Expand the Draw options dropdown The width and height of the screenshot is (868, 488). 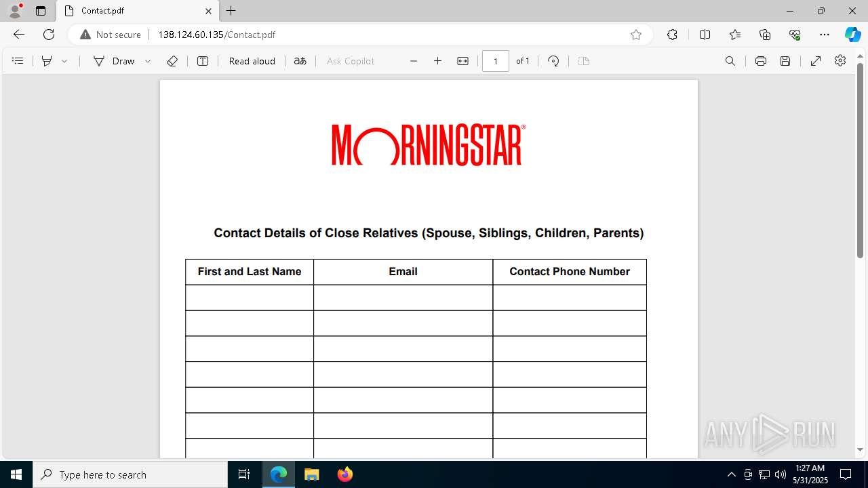pos(148,61)
